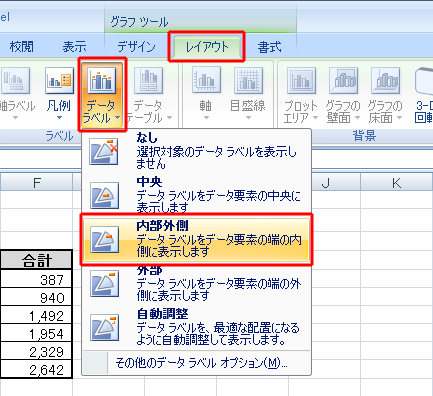Screen dimensions: 433x396
Task: Switch to the レイアウト tab
Action: point(207,47)
